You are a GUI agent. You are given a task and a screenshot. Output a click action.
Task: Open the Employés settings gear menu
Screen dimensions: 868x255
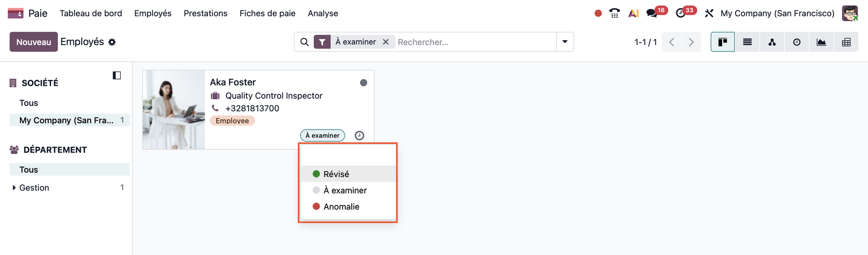tap(112, 42)
